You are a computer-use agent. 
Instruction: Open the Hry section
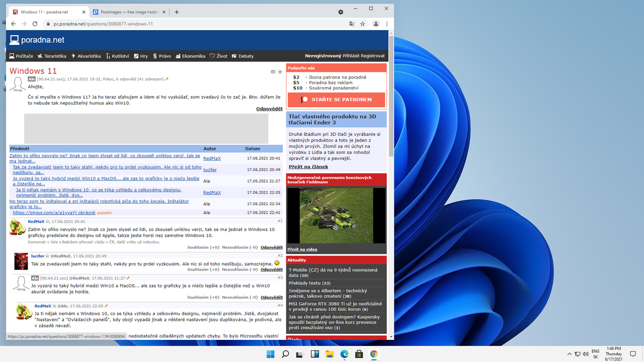141,56
